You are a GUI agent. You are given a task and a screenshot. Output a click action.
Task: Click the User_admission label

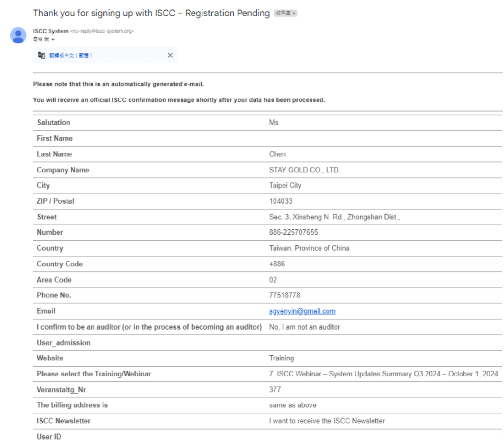coord(64,343)
